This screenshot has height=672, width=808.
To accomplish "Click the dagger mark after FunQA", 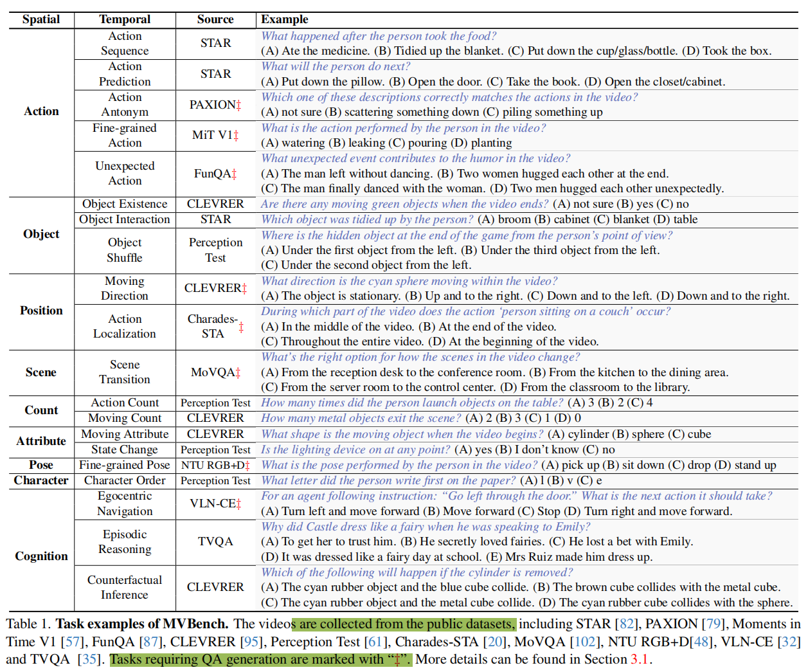I will coord(234,174).
